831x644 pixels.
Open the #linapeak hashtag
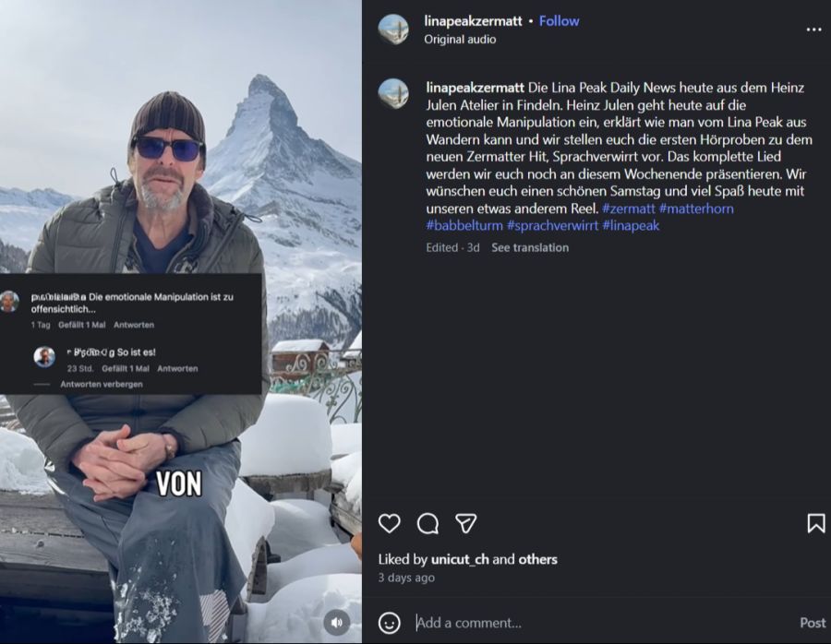pos(631,225)
